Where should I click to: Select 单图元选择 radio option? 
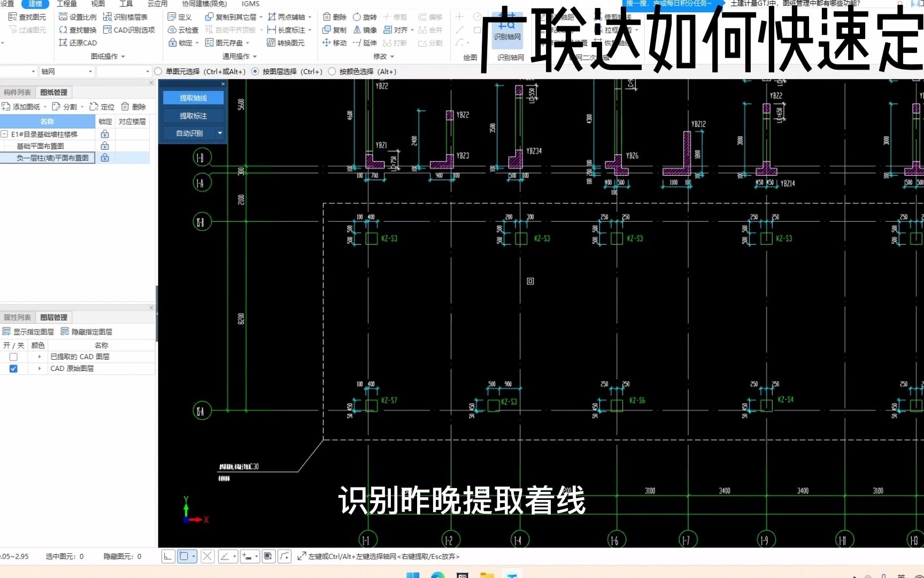click(158, 71)
